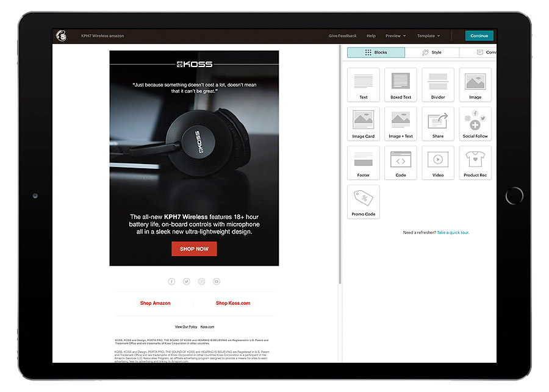Switch to the Blocks tab

coord(376,52)
